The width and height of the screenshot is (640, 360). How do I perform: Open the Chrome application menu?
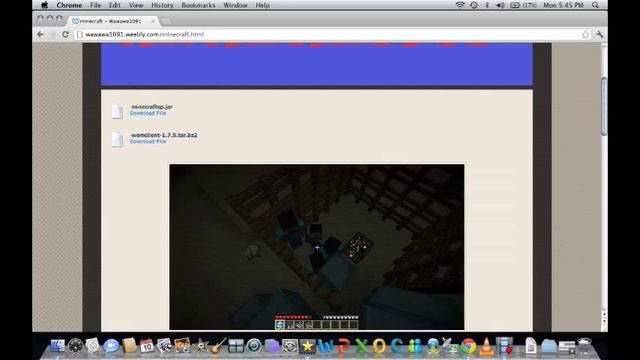tap(69, 5)
